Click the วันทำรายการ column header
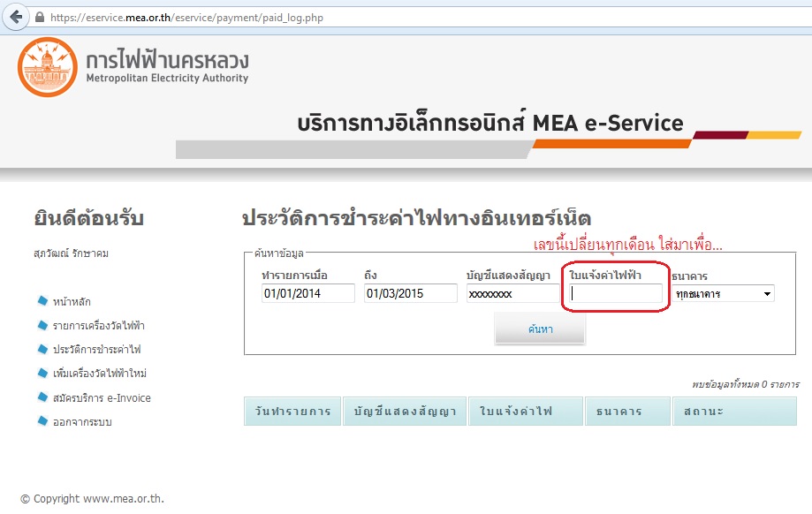The width and height of the screenshot is (812, 514). (x=292, y=412)
